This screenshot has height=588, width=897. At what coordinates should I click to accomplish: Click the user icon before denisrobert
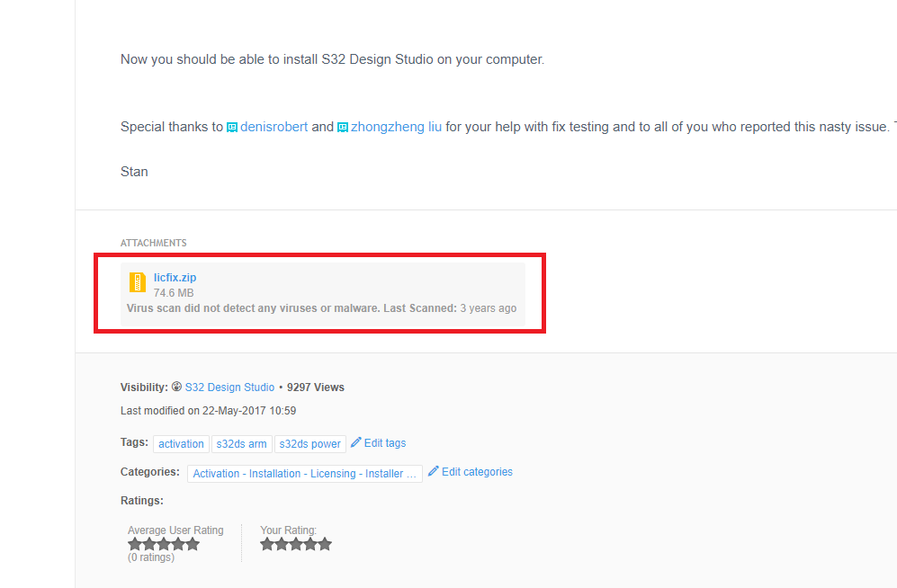point(232,128)
